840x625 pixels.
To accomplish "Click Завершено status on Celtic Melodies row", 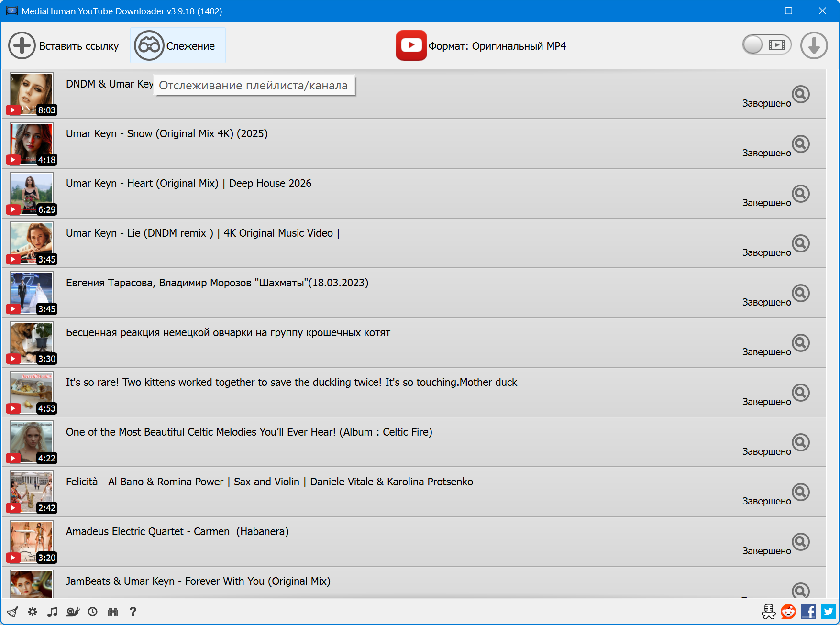I will (766, 451).
